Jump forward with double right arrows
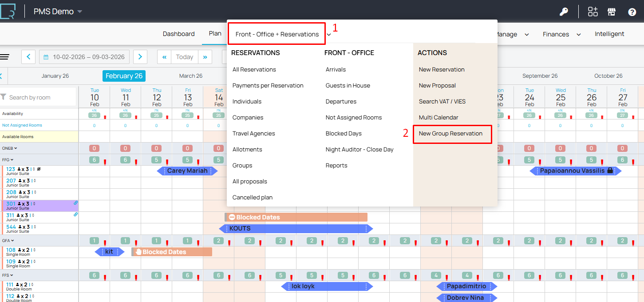The width and height of the screenshot is (644, 302). click(x=205, y=57)
